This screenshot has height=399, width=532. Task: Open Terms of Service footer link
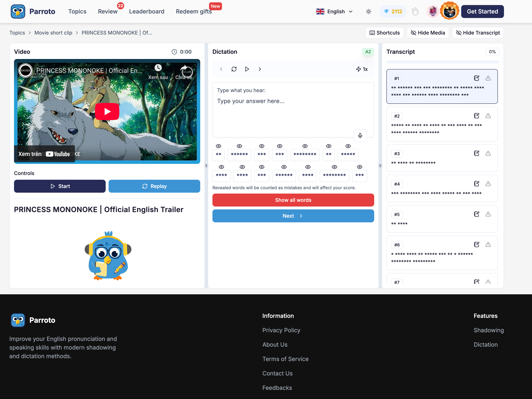[x=285, y=359]
